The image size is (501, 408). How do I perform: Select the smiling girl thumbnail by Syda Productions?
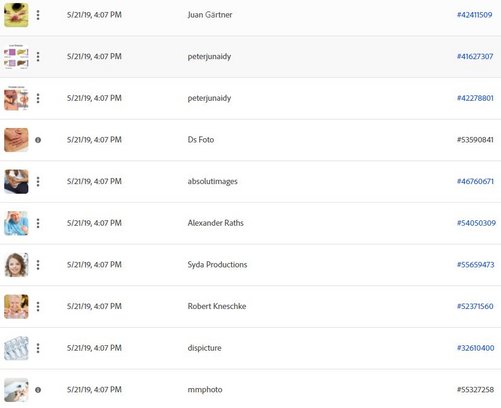(16, 265)
